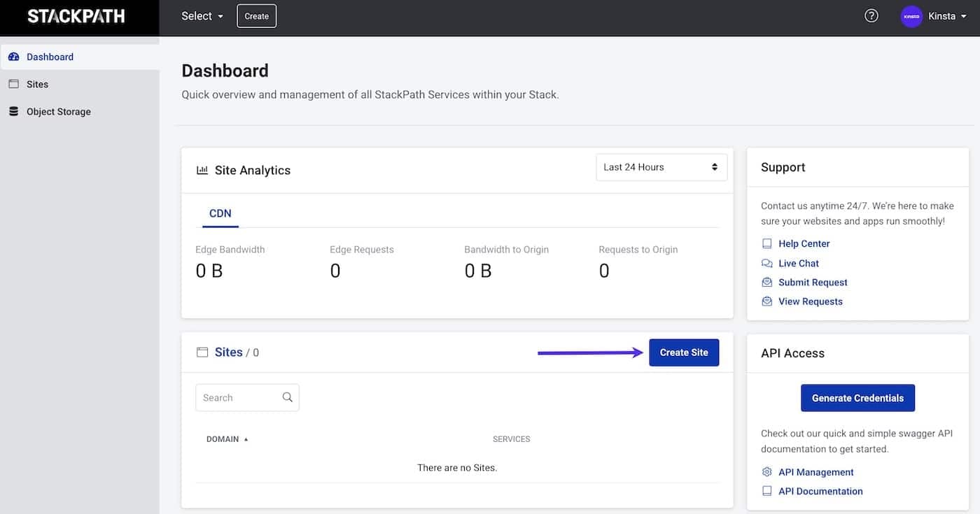
Task: Click the Generate Credentials button
Action: coord(857,397)
